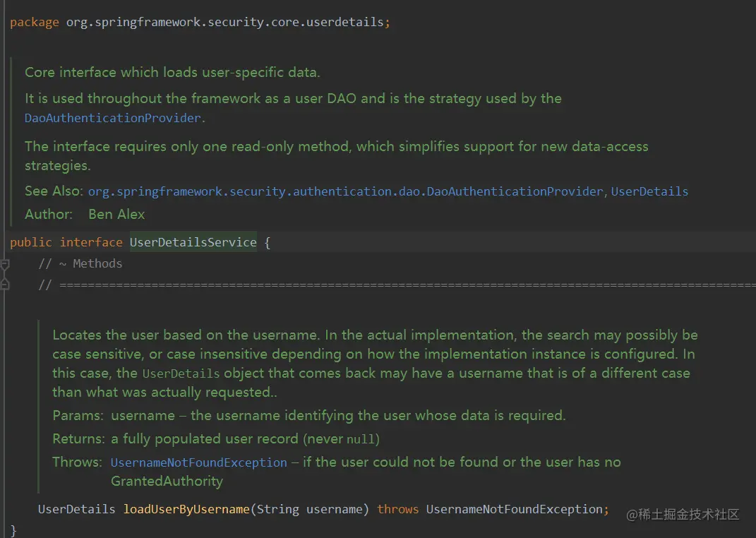Screen dimensions: 756x538
Task: Click the inline 'UserDetails' code in method doc
Action: click(181, 373)
